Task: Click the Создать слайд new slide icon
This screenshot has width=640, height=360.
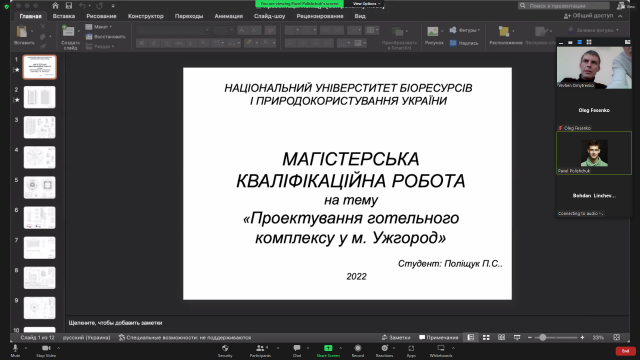Action: (68, 31)
